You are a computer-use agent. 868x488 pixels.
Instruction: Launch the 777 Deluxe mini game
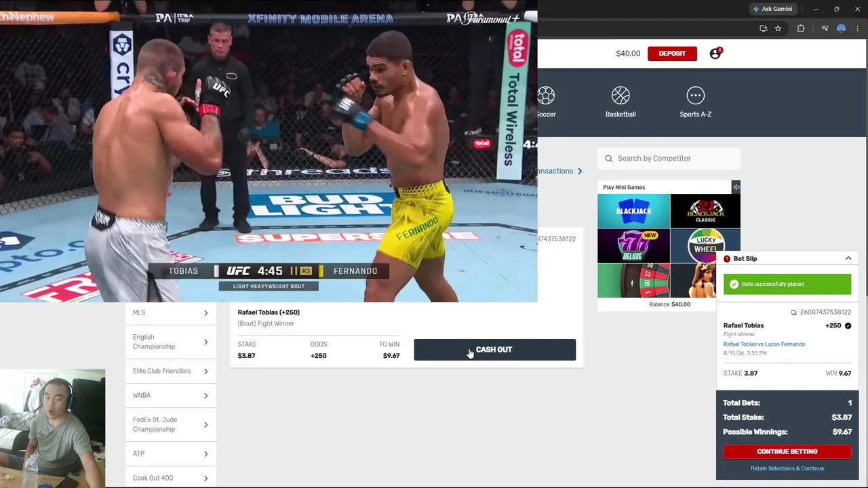point(633,245)
